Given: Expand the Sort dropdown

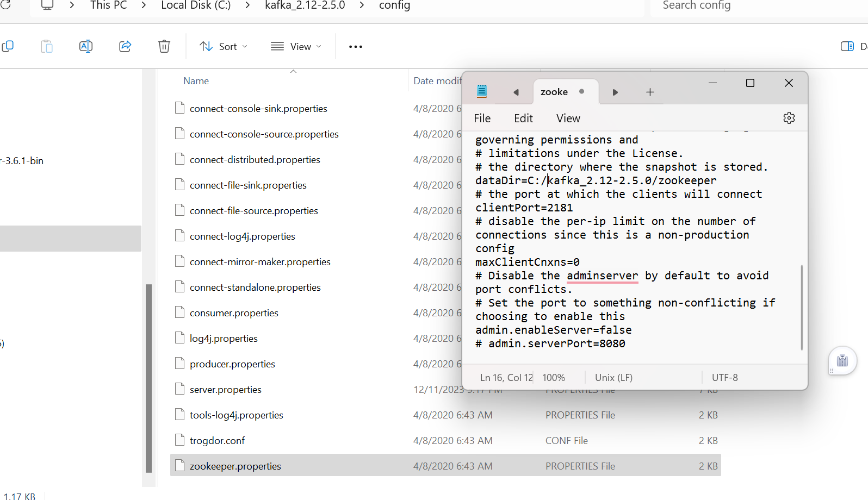Looking at the screenshot, I should coord(224,47).
